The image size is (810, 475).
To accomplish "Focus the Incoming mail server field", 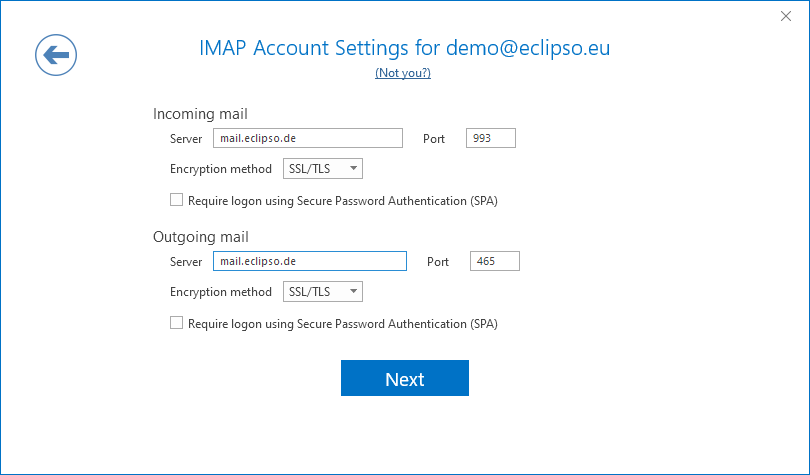I will pyautogui.click(x=307, y=138).
